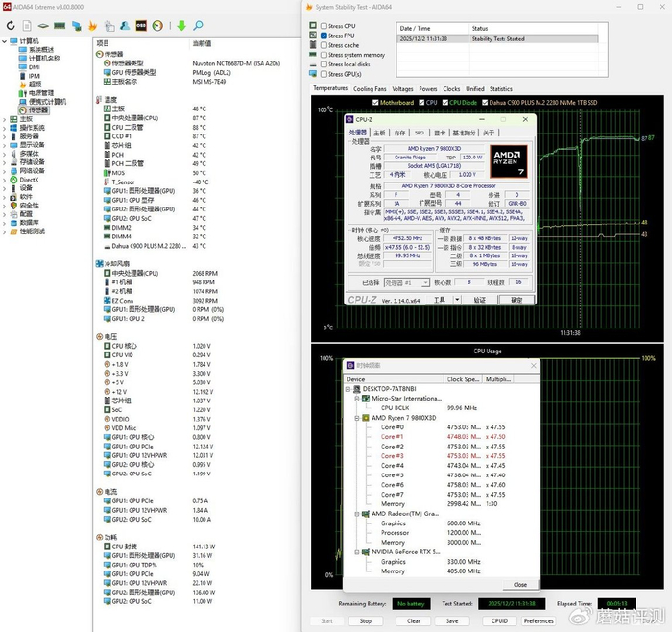This screenshot has width=672, height=632.
Task: Click the green download arrow toolbar icon
Action: (180, 25)
